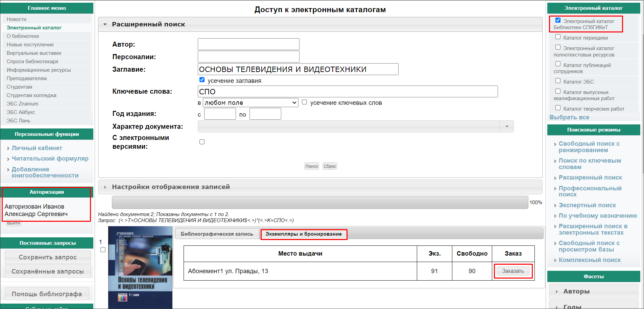Expand the Авторы facet

pyautogui.click(x=557, y=291)
